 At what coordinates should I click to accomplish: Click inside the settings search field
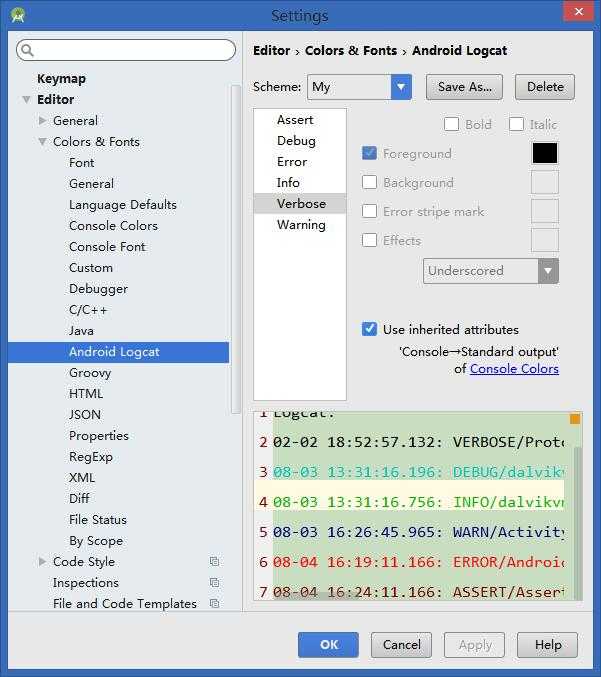pyautogui.click(x=126, y=51)
